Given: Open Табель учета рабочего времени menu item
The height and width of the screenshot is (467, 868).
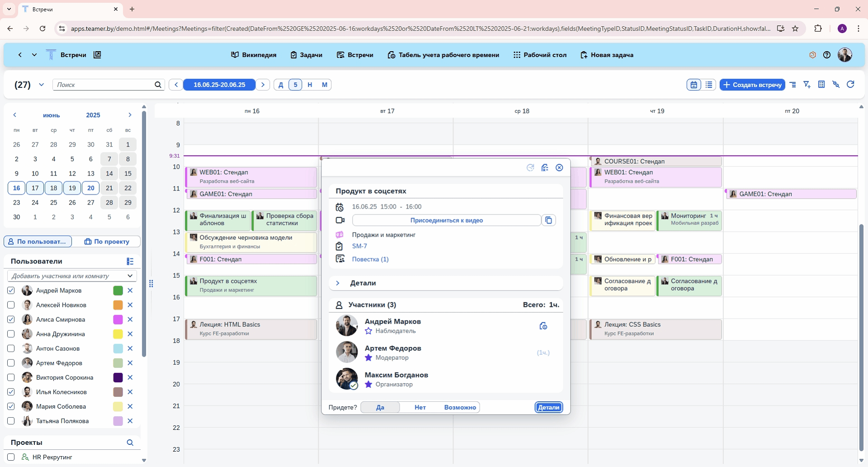Looking at the screenshot, I should [443, 55].
